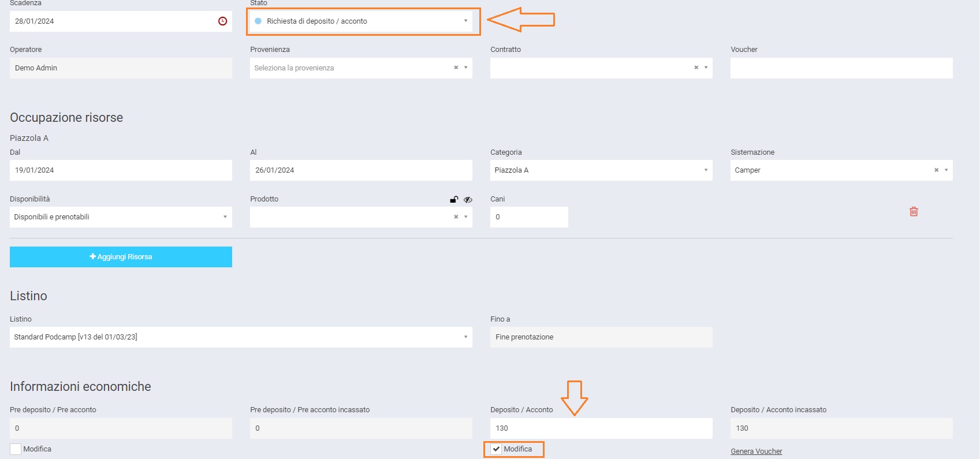The height and width of the screenshot is (459, 980).
Task: Click the unlock padlock icon above Prodotto
Action: (x=454, y=199)
